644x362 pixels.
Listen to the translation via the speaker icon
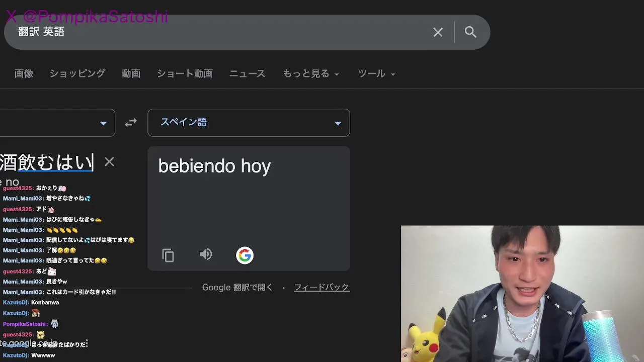[x=206, y=254]
